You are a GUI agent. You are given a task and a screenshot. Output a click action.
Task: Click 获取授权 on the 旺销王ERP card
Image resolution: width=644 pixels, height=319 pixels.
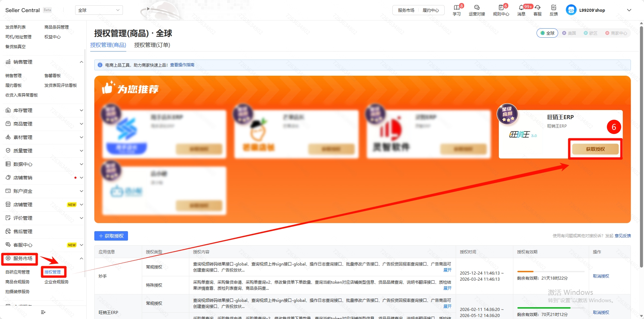point(595,149)
